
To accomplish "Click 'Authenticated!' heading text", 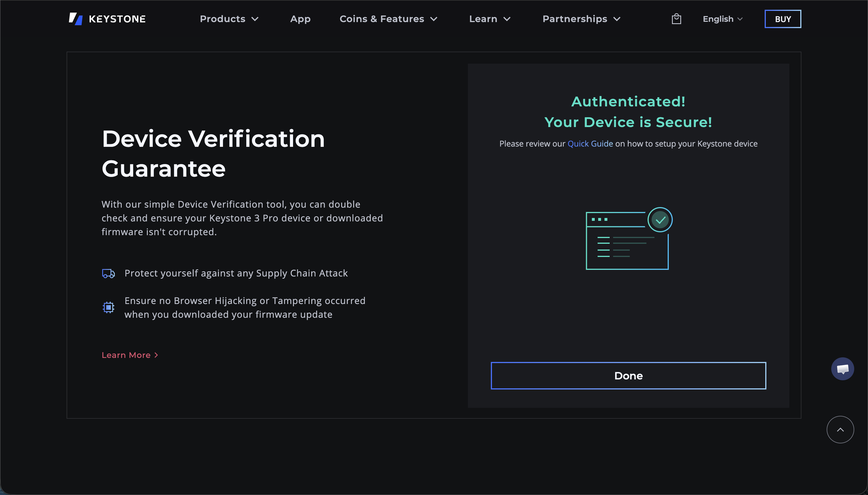I will coord(628,101).
